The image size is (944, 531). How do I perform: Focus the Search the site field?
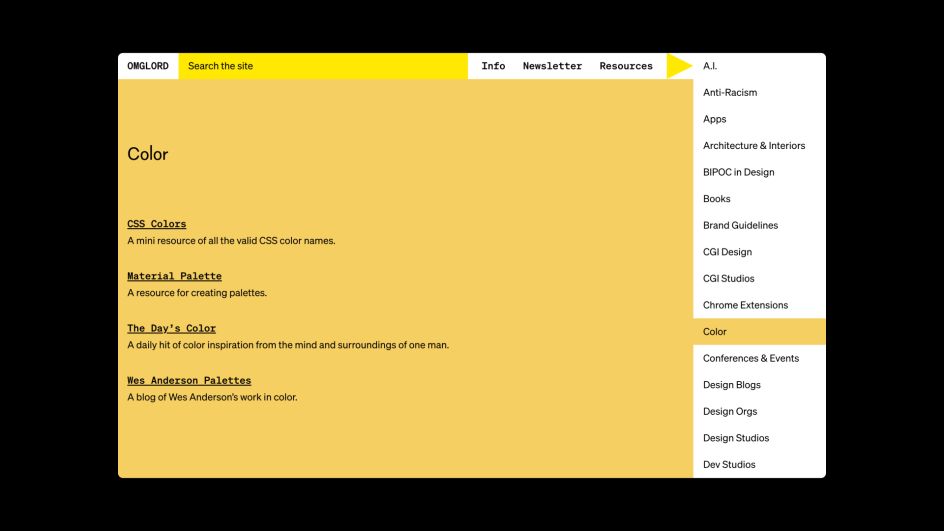click(323, 66)
